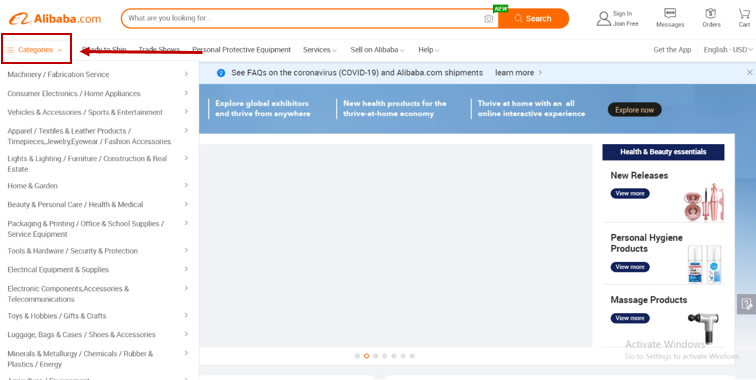This screenshot has height=380, width=756.
Task: Select fourth carousel slide dot
Action: [385, 356]
